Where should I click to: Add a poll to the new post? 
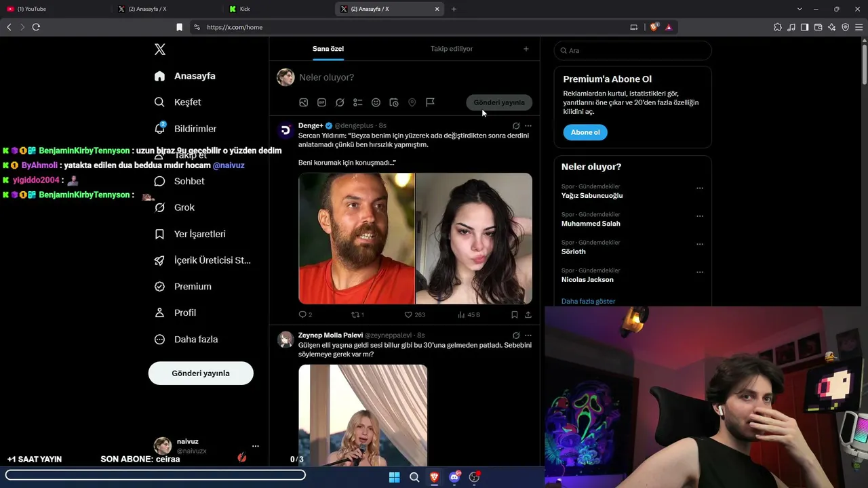(x=358, y=102)
